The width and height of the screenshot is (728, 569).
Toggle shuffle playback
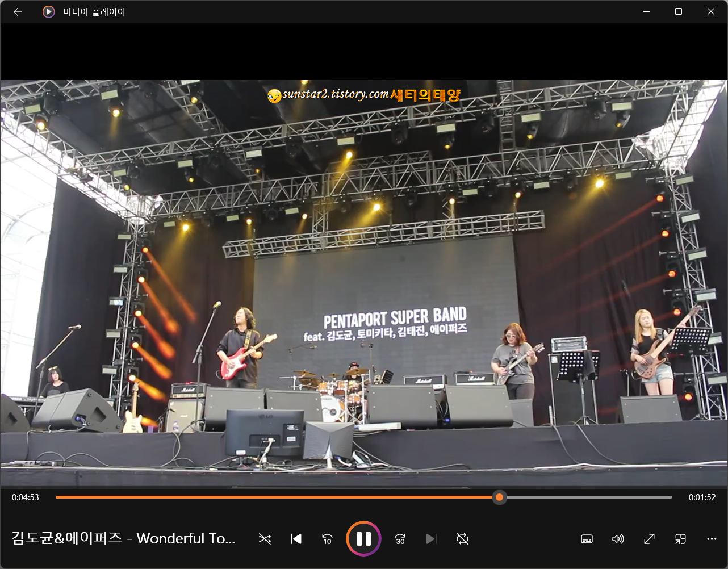pos(265,539)
